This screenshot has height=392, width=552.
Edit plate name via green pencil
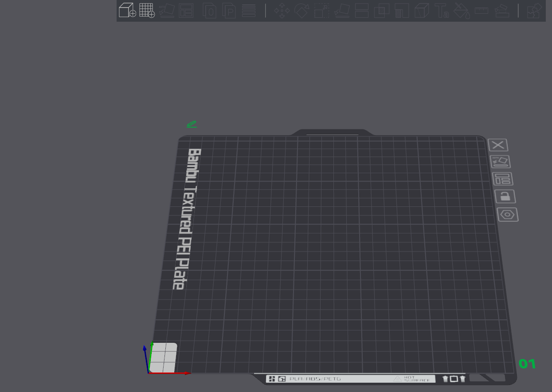pyautogui.click(x=192, y=124)
